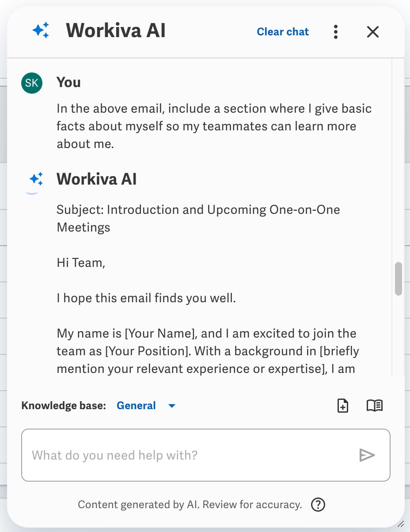Click the Clear chat link
410x532 pixels.
coord(283,32)
